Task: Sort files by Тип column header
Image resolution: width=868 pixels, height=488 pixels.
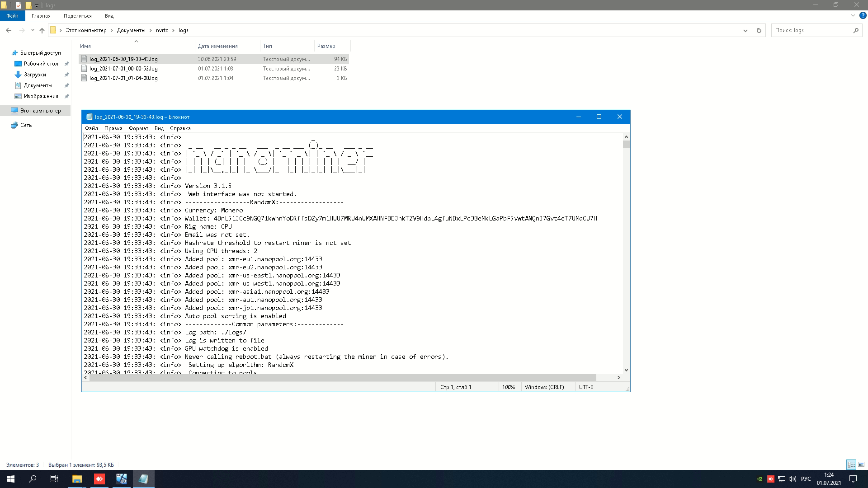Action: tap(287, 46)
